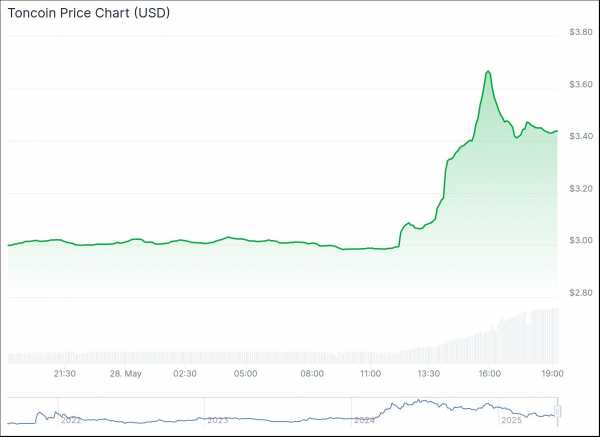The width and height of the screenshot is (600, 437).
Task: Click the 28. May date axis label
Action: point(126,373)
